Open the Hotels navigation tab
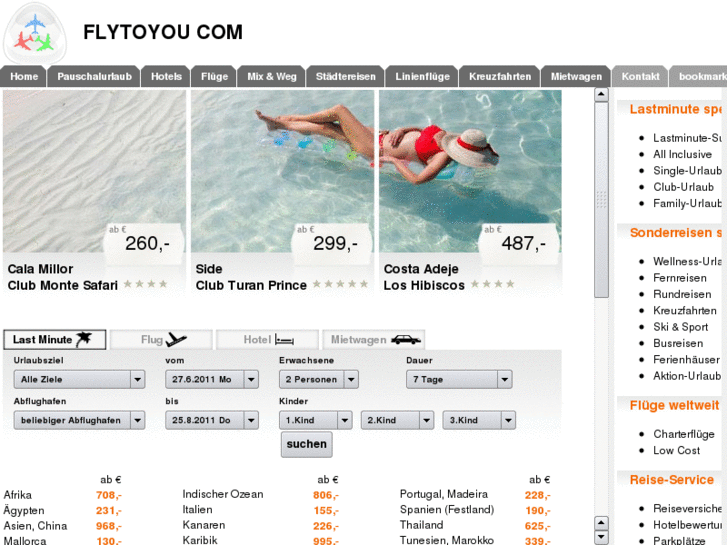This screenshot has height=545, width=727. 166,77
